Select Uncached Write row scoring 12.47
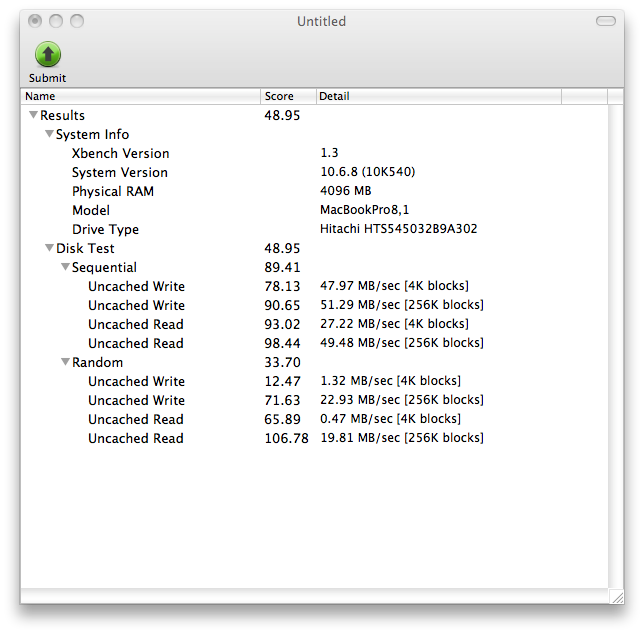This screenshot has height=634, width=644. click(x=314, y=381)
